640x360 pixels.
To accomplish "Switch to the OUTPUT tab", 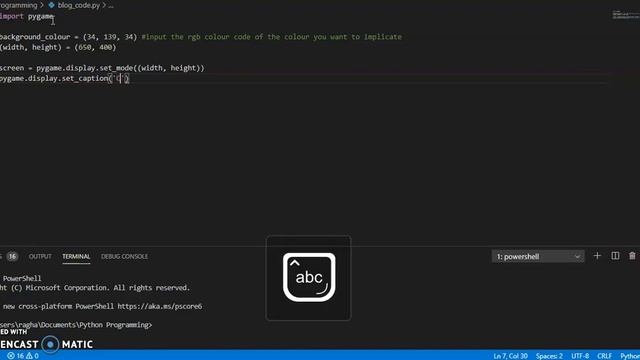I will click(x=40, y=256).
